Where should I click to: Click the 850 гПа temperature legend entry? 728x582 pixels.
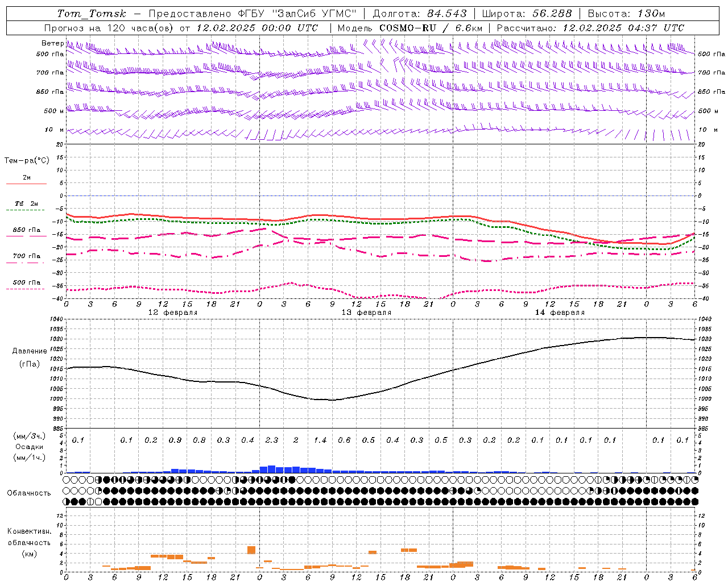click(x=26, y=230)
